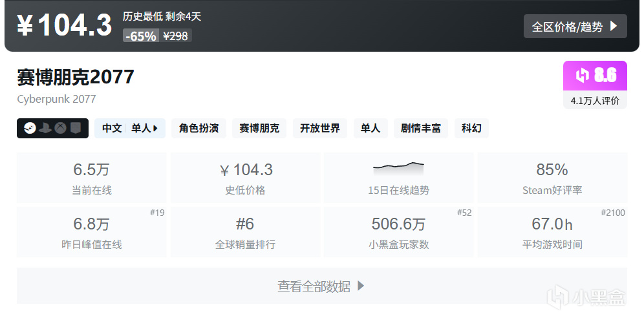
Task: Open the 15日在线趋势 trend chart
Action: 399,178
